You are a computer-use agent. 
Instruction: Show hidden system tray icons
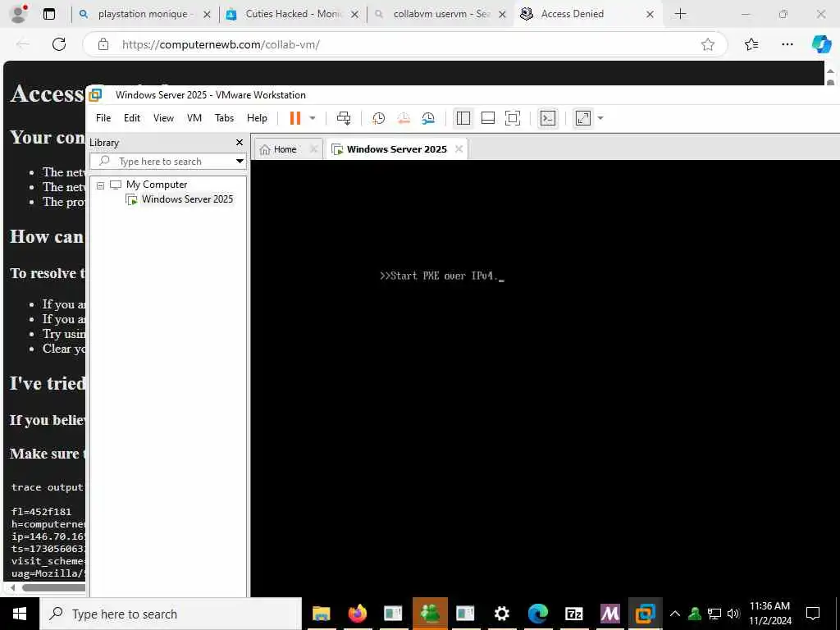(675, 614)
